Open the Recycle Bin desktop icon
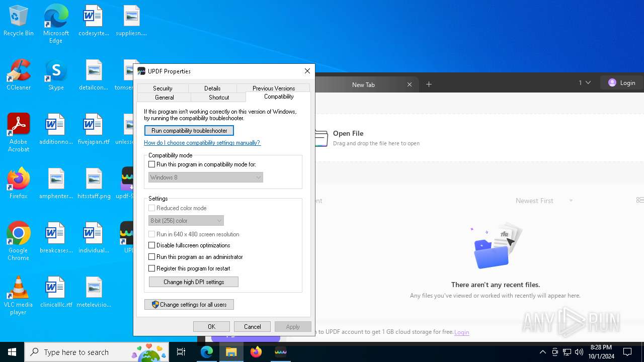The image size is (644, 362). pyautogui.click(x=19, y=22)
